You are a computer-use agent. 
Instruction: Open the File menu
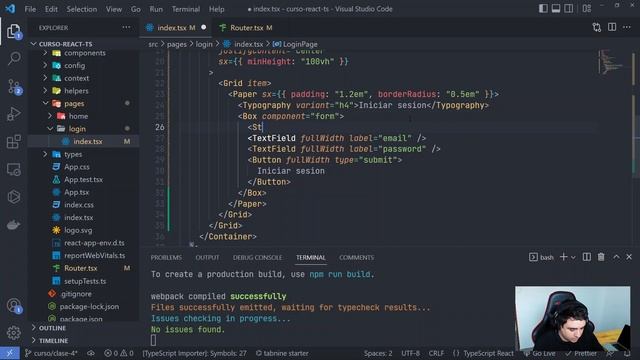click(x=30, y=9)
